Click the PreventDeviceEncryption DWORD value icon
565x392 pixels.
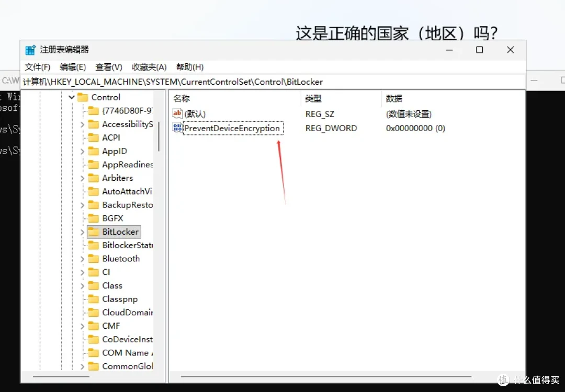[x=178, y=128]
